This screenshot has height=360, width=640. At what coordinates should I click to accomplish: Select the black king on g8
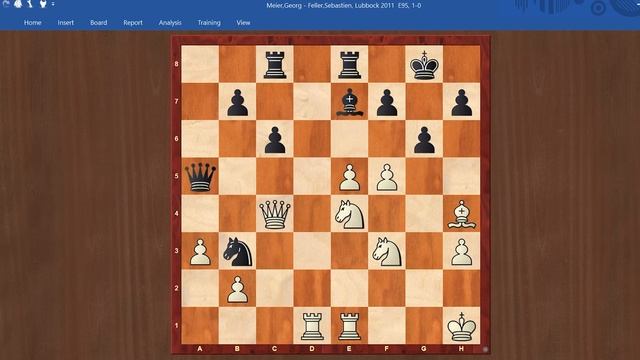coord(424,64)
